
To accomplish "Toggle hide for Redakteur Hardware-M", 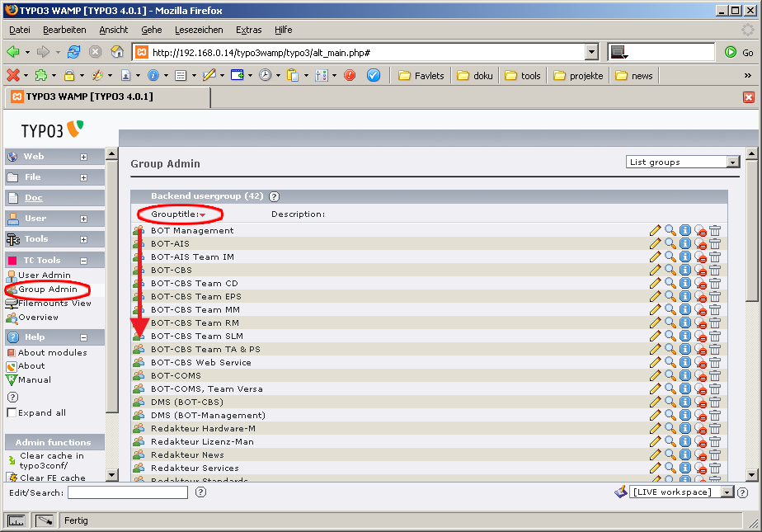I will [700, 429].
